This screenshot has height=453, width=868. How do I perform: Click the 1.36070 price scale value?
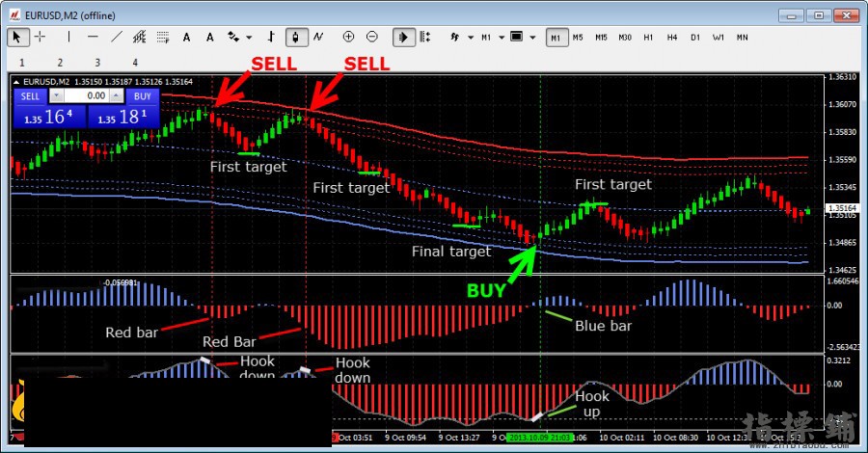(842, 104)
